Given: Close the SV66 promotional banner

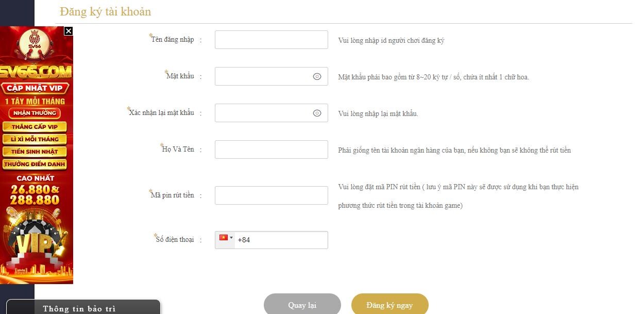Looking at the screenshot, I should click(68, 31).
